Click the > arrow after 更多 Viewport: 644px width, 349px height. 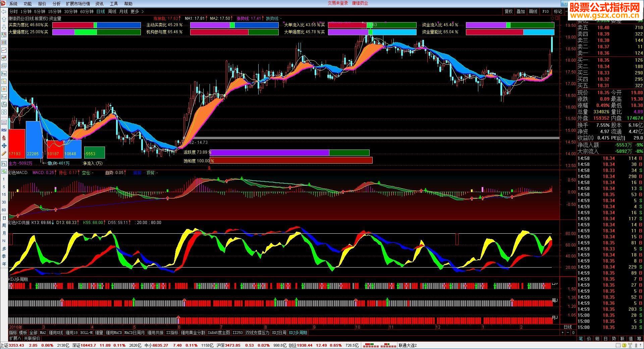coord(143,11)
